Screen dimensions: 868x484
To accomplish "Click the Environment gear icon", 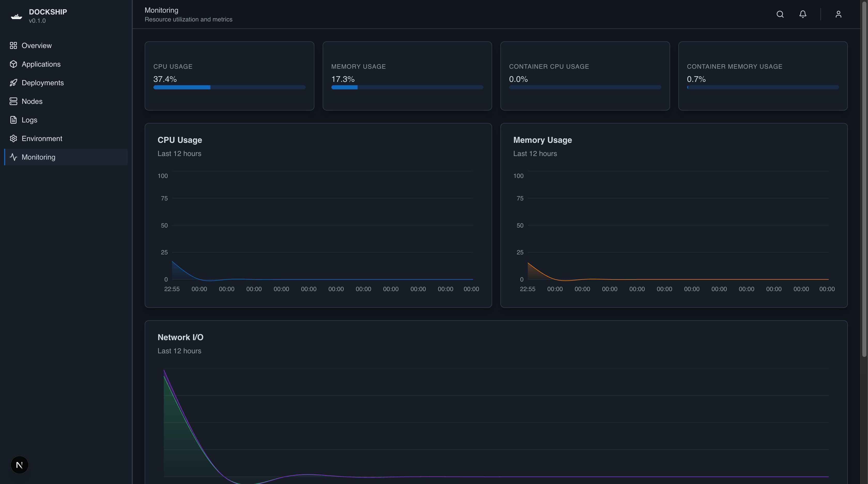I will pos(13,138).
